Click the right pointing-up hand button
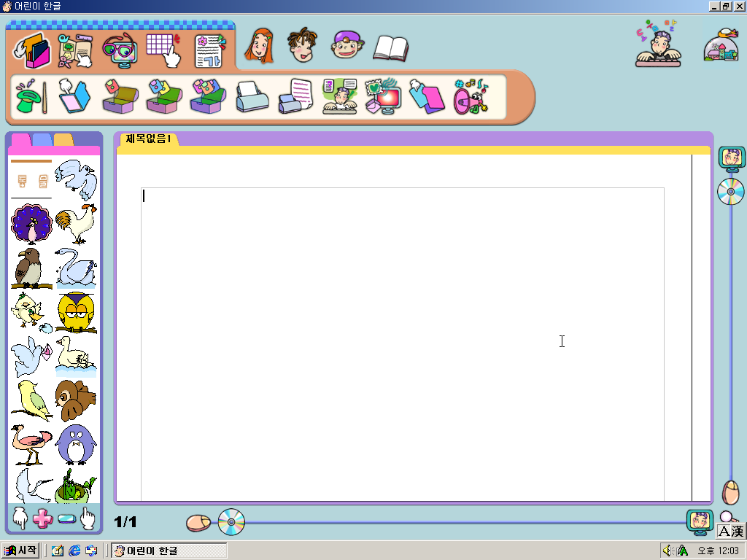 pyautogui.click(x=88, y=518)
